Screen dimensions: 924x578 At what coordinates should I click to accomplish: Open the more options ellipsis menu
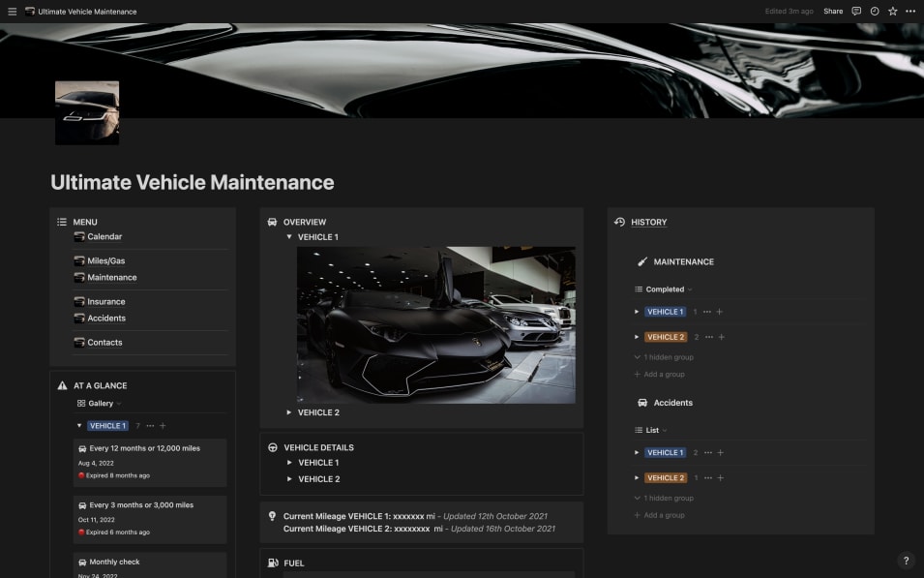[x=908, y=11]
